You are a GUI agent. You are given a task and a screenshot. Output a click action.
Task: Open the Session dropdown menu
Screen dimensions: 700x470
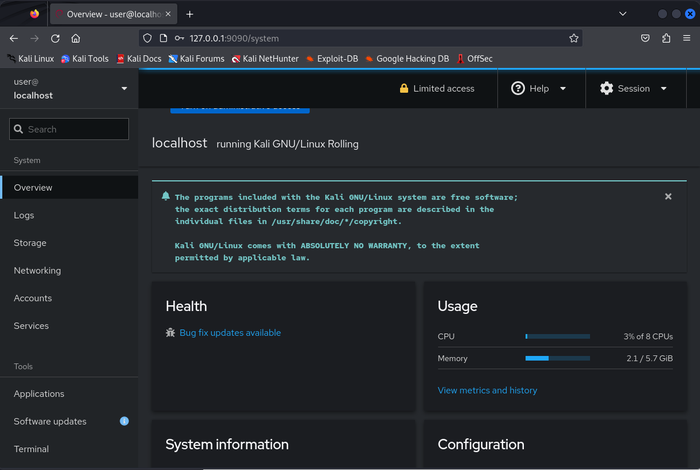coord(633,88)
